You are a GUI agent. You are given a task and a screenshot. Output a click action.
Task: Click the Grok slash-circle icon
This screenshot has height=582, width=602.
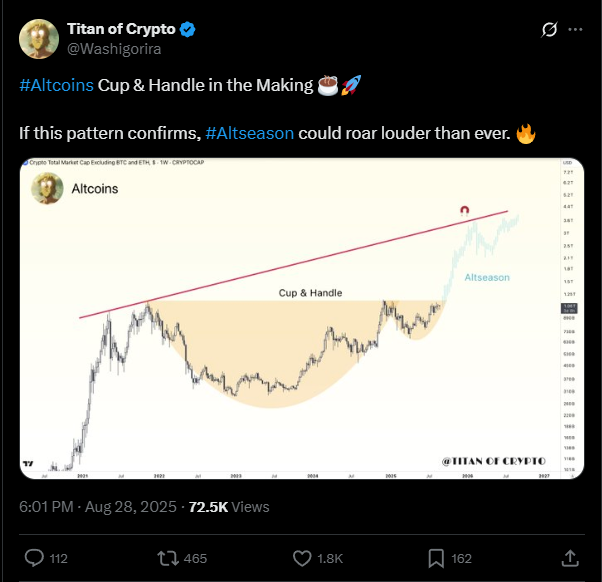(x=549, y=30)
